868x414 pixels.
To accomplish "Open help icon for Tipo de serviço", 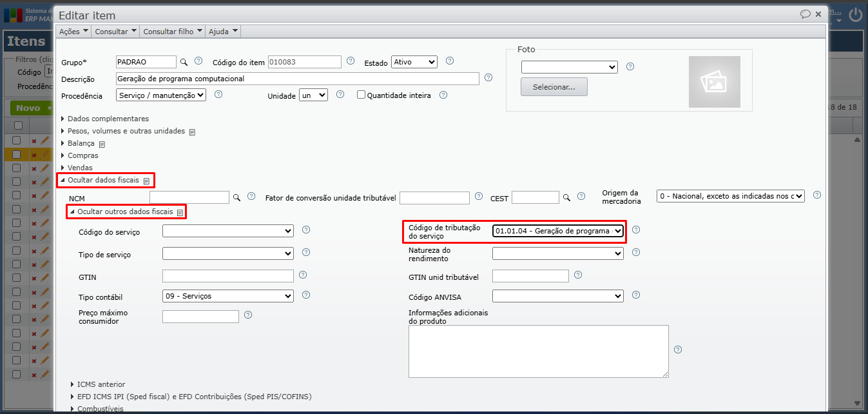I will point(306,252).
